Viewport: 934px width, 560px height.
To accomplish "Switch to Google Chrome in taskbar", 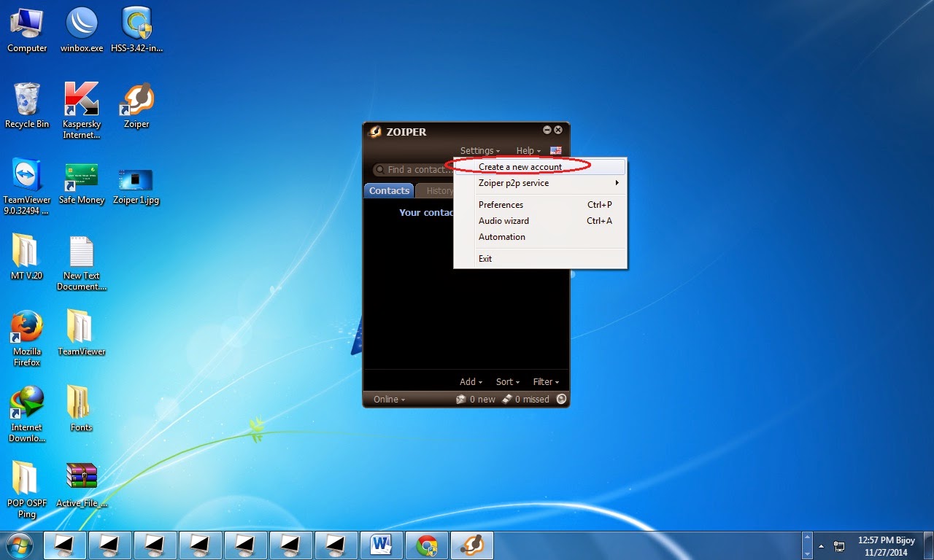I will pos(427,545).
